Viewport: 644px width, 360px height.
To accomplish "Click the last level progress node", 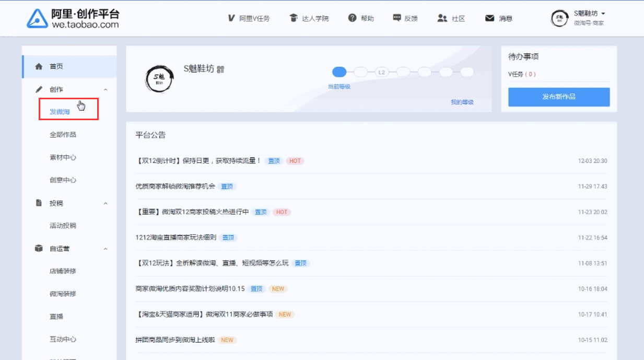I will click(x=467, y=72).
